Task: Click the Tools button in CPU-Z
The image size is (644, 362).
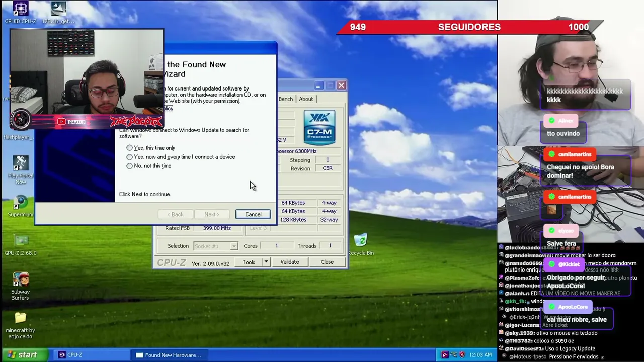Action: coord(249,262)
